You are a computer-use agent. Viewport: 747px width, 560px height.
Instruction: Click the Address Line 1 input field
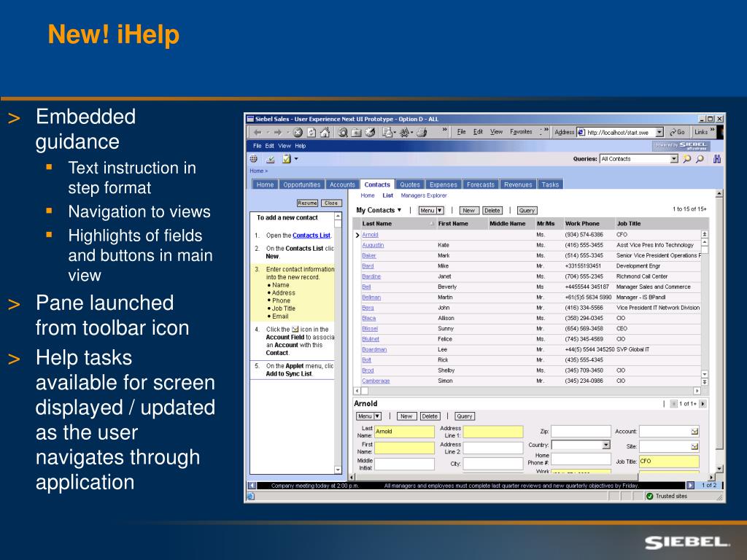pos(493,432)
